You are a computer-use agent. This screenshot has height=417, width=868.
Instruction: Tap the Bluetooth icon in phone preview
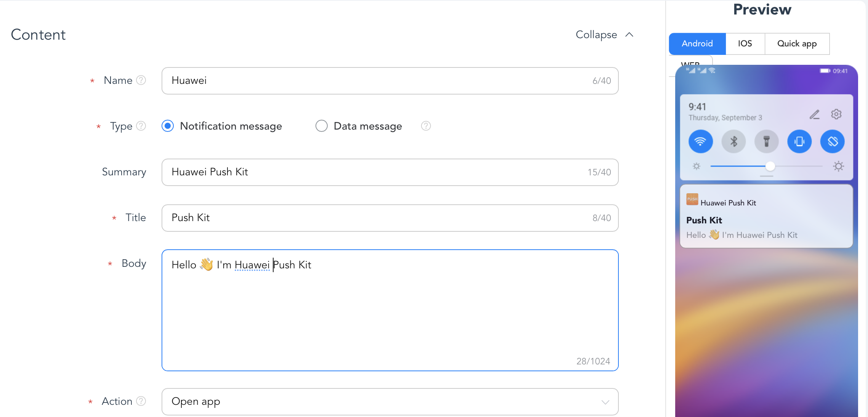click(x=733, y=141)
